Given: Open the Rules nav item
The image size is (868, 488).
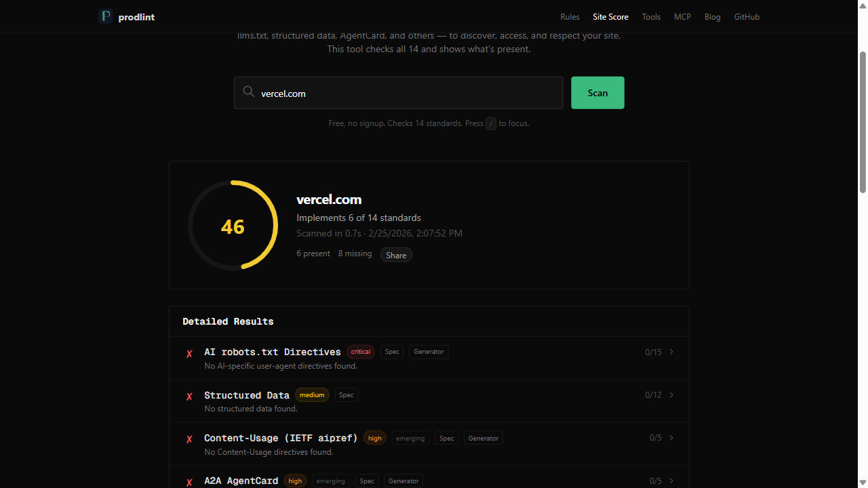Looking at the screenshot, I should [x=570, y=17].
